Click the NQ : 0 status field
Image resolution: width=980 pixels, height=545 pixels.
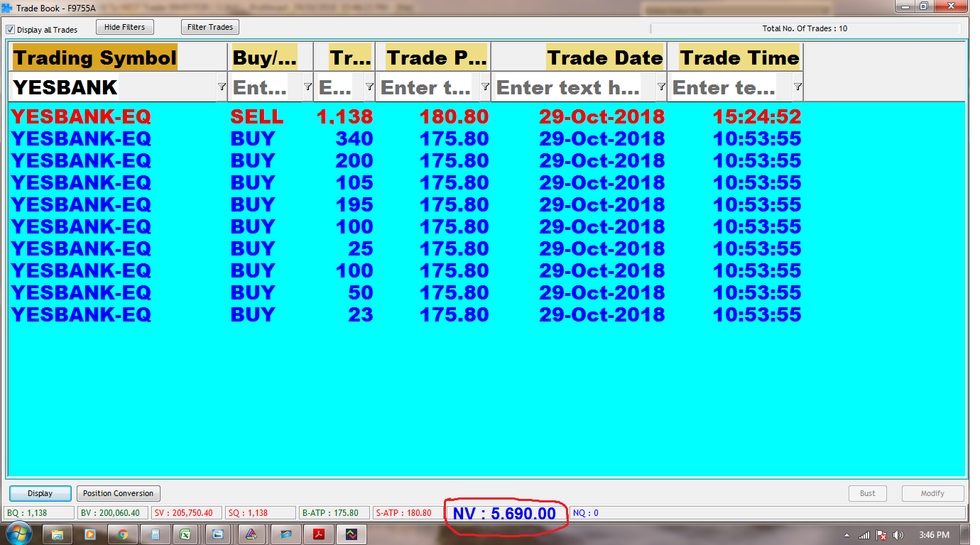click(768, 513)
